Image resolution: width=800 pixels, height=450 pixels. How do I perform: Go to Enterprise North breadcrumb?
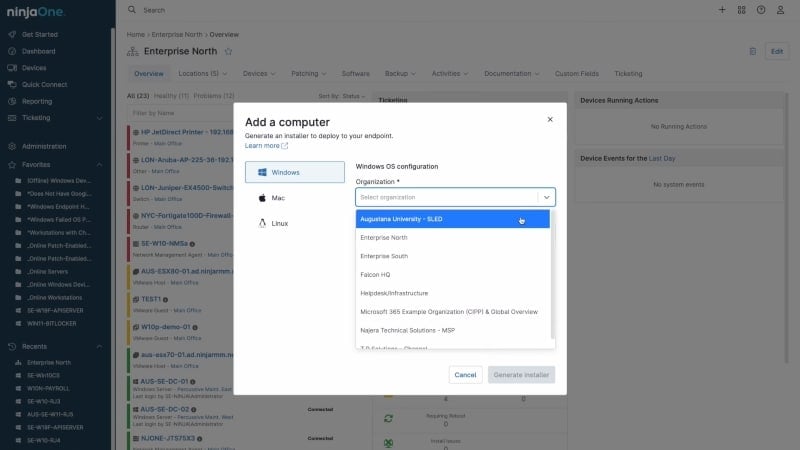point(177,35)
